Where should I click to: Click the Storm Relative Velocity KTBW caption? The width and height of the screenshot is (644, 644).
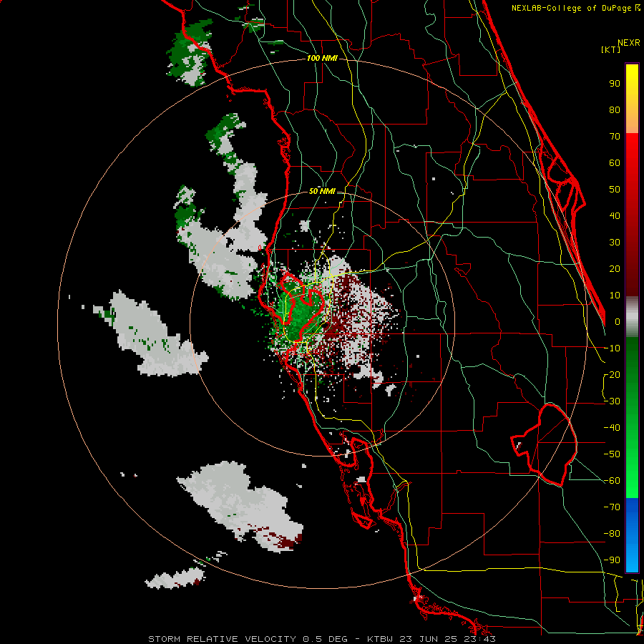tap(321, 639)
